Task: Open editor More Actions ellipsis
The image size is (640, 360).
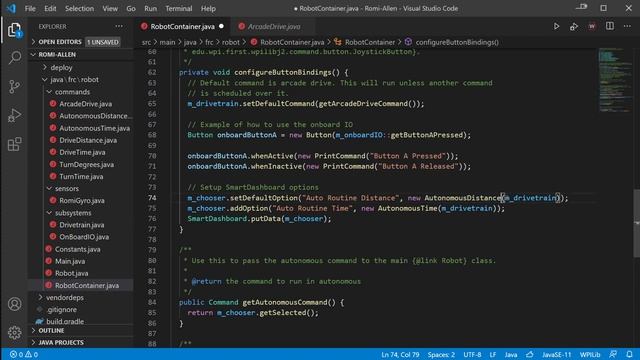Action: (627, 26)
